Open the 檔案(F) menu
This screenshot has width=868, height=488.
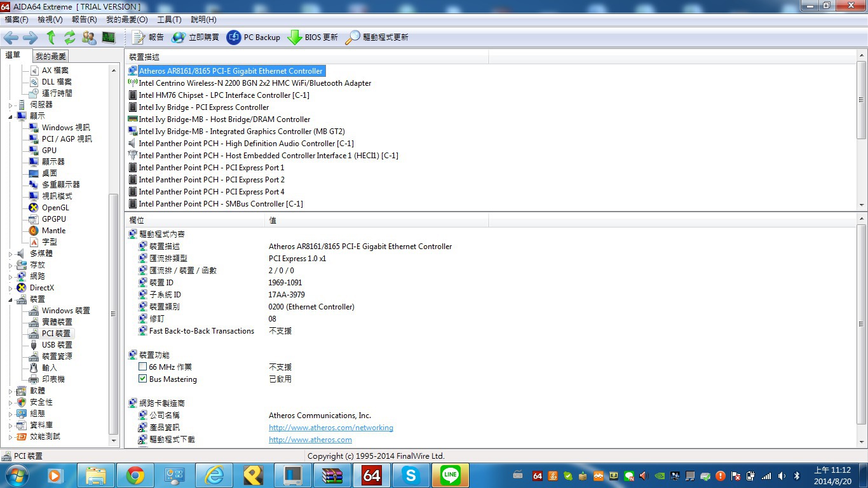pyautogui.click(x=17, y=20)
